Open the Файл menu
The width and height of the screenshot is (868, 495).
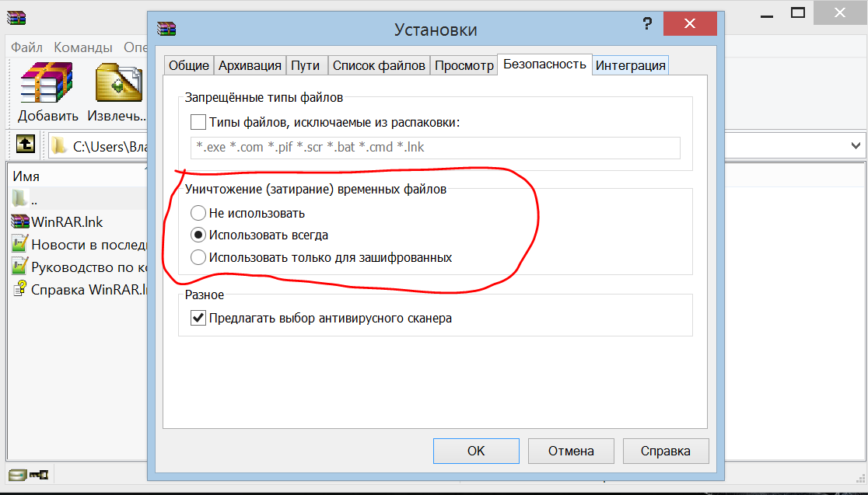26,47
